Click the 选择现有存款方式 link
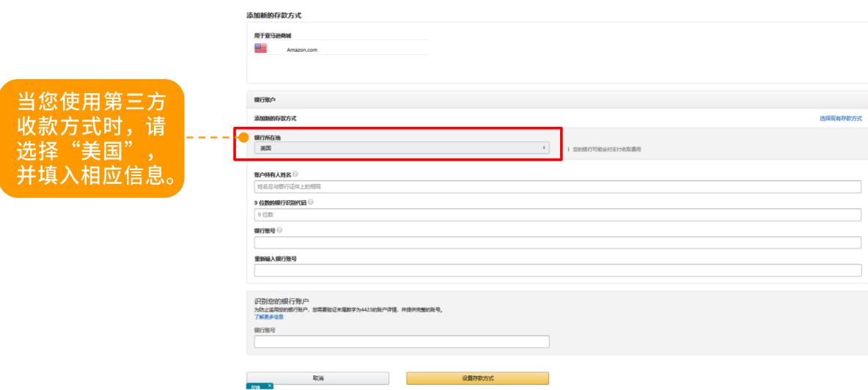This screenshot has height=390, width=868. tap(840, 118)
